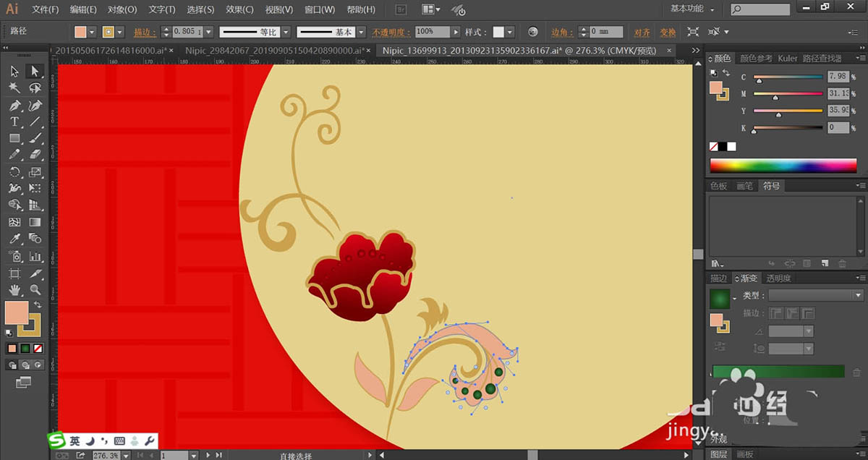Toggle screen mode button in toolbox
The height and width of the screenshot is (460, 868).
pyautogui.click(x=24, y=381)
